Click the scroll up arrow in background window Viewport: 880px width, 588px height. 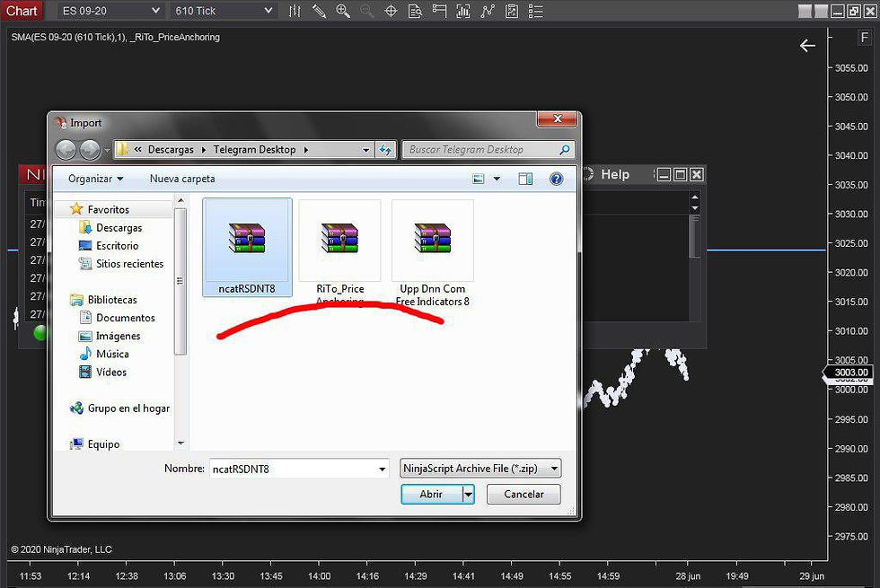(x=695, y=197)
